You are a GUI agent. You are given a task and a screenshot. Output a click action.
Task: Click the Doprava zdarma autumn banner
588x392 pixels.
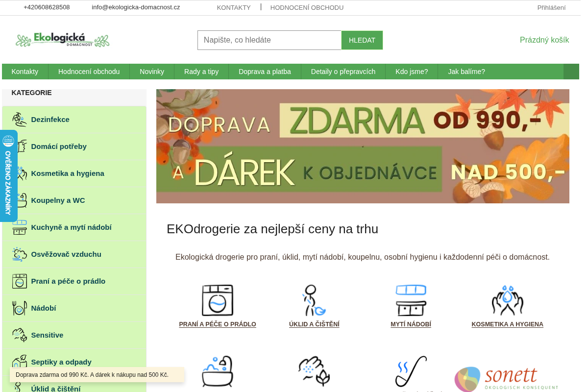pos(363,146)
